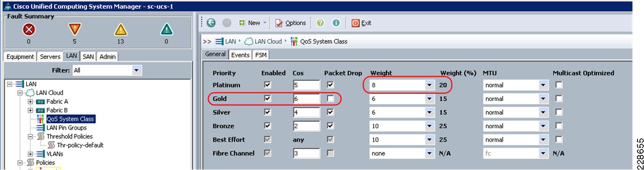Toggle Bronze Packet Drop checkbox
Screen dimensions: 644x170
(330, 126)
